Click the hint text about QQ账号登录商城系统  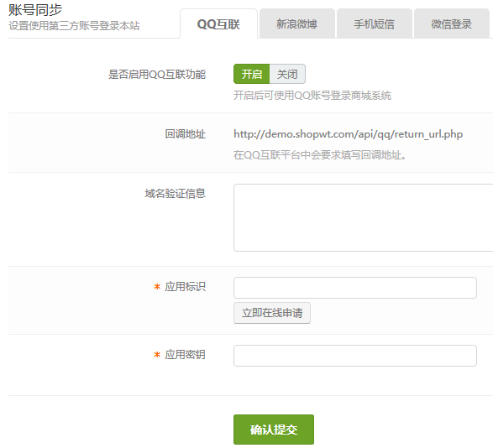point(312,95)
